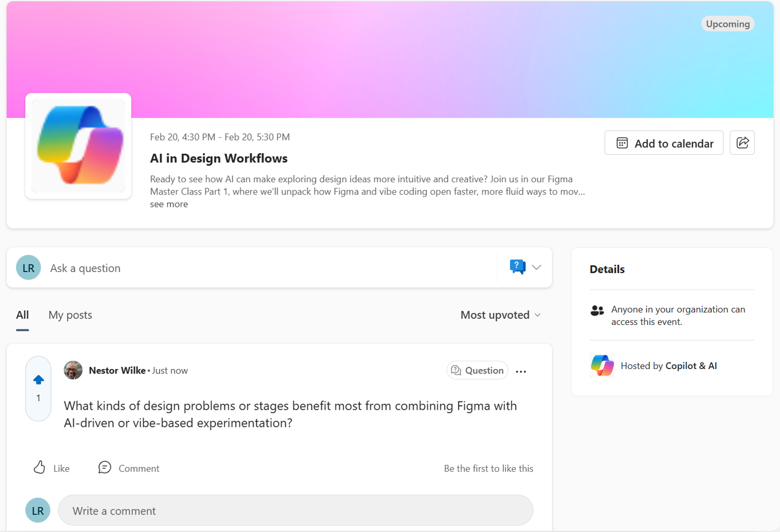Expand the chevron next to the question icon
Viewport: 780px width, 532px height.
click(x=536, y=267)
